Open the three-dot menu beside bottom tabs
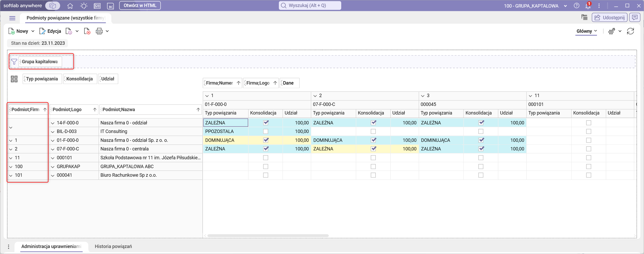Screen dimensions: 644x254 tap(9, 246)
